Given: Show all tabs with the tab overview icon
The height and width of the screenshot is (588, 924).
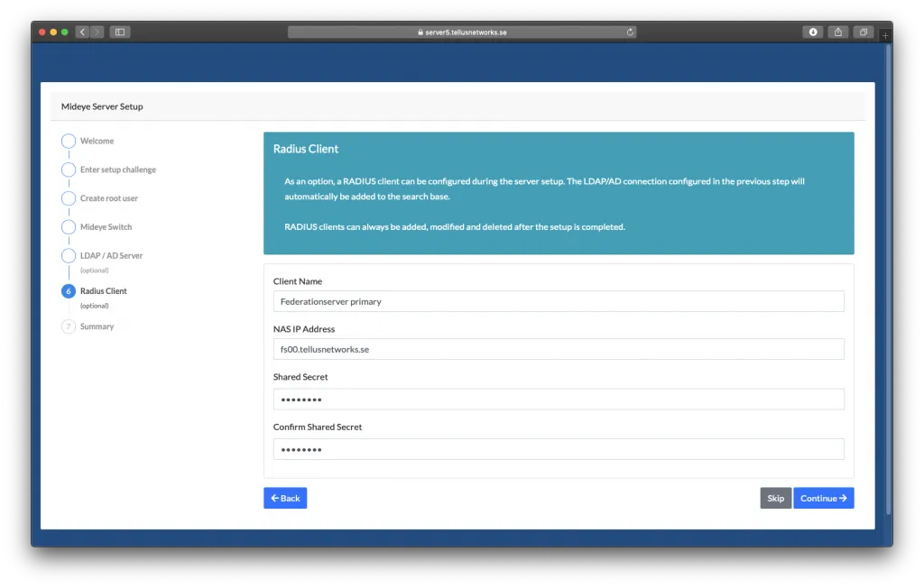Looking at the screenshot, I should (x=863, y=32).
